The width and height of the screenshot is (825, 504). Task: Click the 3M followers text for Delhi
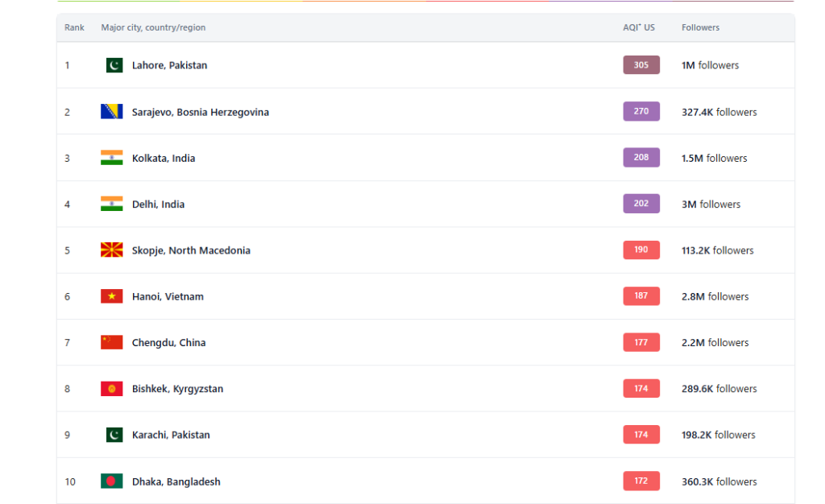pyautogui.click(x=711, y=204)
